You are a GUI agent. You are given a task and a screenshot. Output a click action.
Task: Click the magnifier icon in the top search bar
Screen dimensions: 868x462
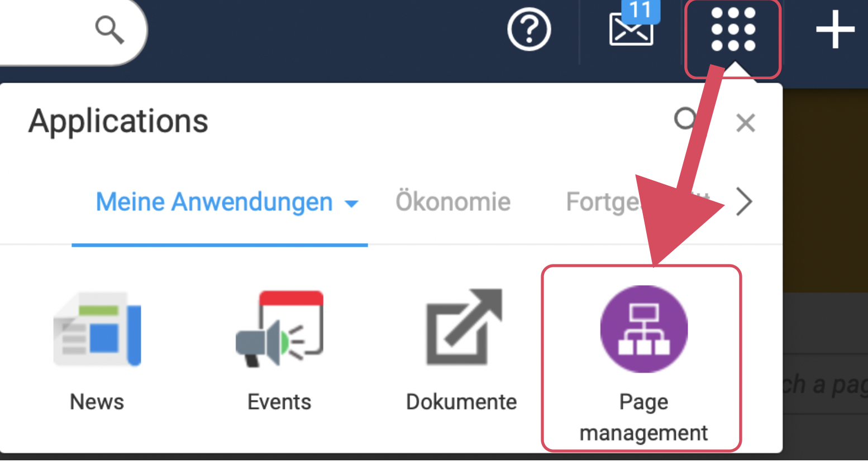click(x=109, y=30)
